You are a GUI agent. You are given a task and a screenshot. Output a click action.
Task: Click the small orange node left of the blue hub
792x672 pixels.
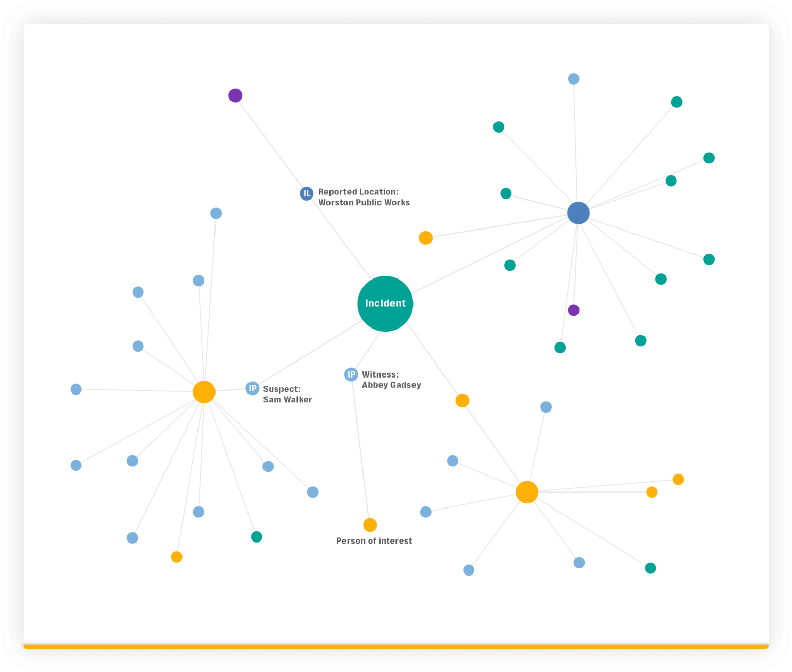(x=426, y=237)
